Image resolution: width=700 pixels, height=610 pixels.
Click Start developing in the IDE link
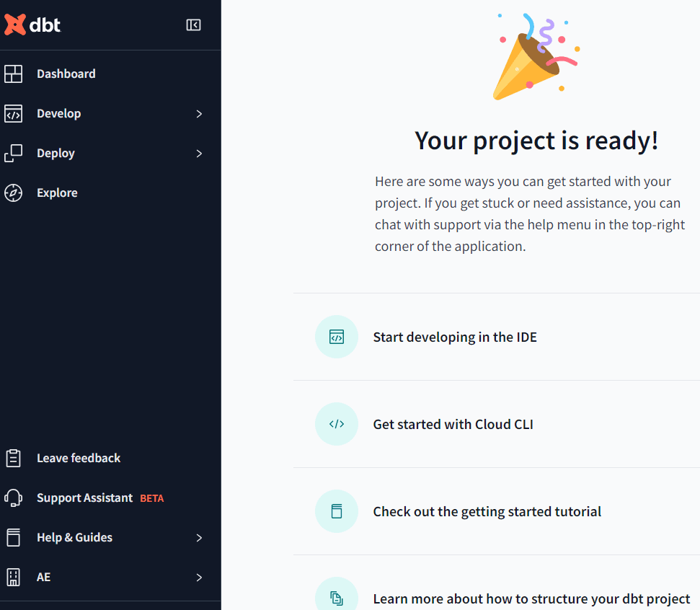pos(455,337)
